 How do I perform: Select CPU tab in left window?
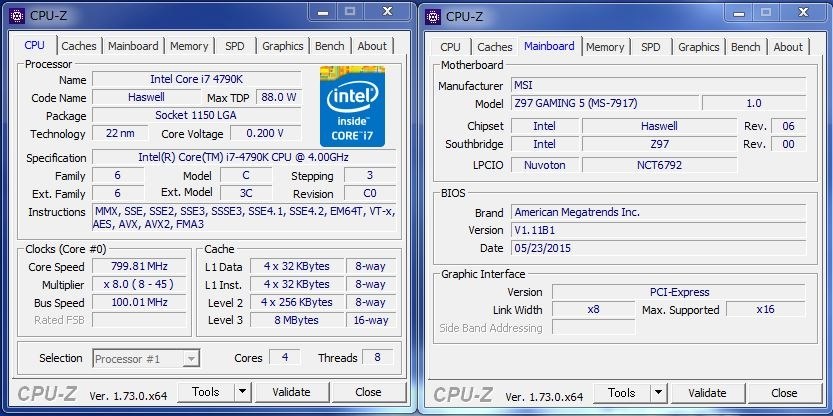coord(35,45)
